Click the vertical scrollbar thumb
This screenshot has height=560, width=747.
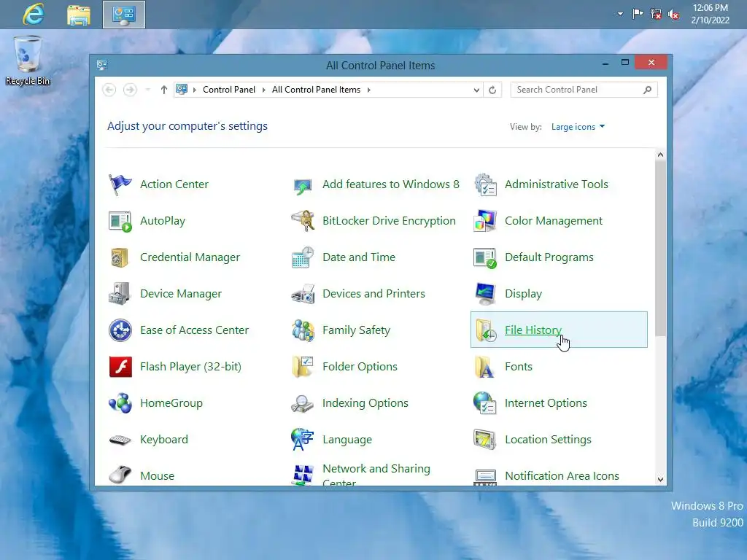(x=660, y=248)
